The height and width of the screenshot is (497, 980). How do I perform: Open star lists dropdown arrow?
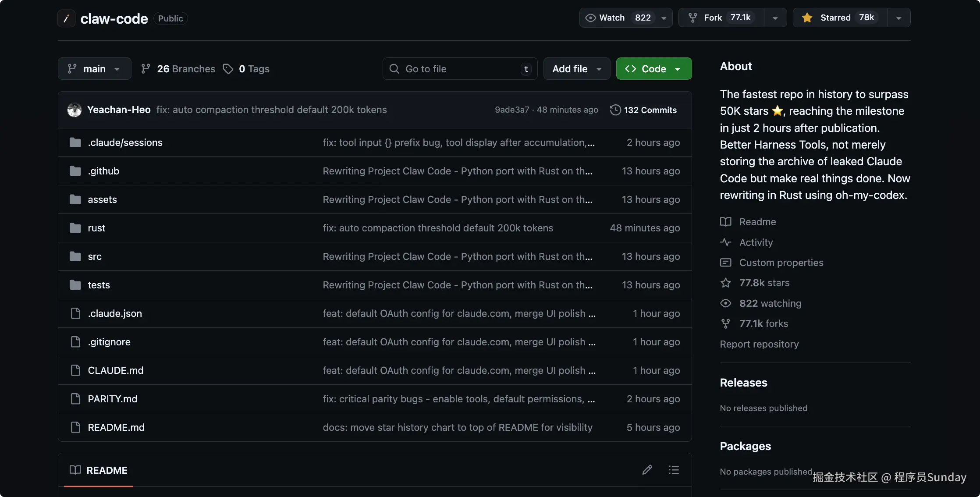point(898,18)
